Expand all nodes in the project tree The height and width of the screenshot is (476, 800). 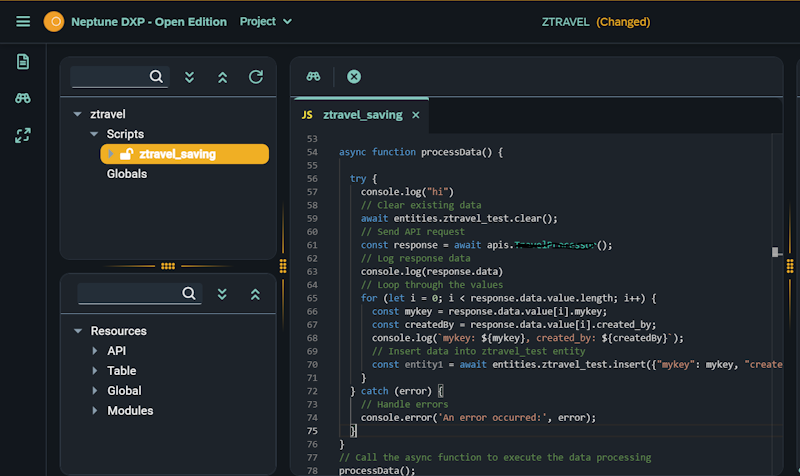(x=190, y=77)
